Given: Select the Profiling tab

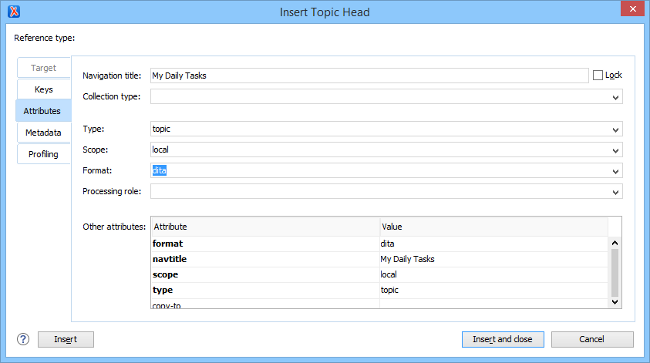Looking at the screenshot, I should tap(44, 154).
